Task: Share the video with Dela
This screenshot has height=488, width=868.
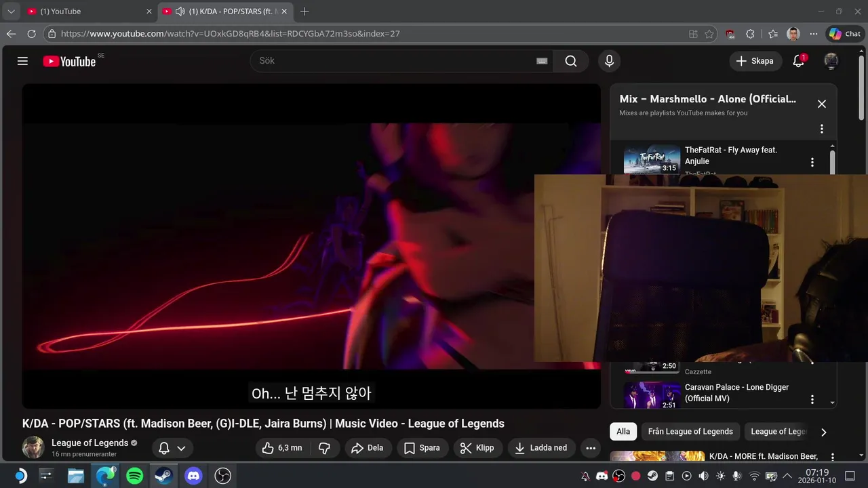Action: [x=367, y=448]
